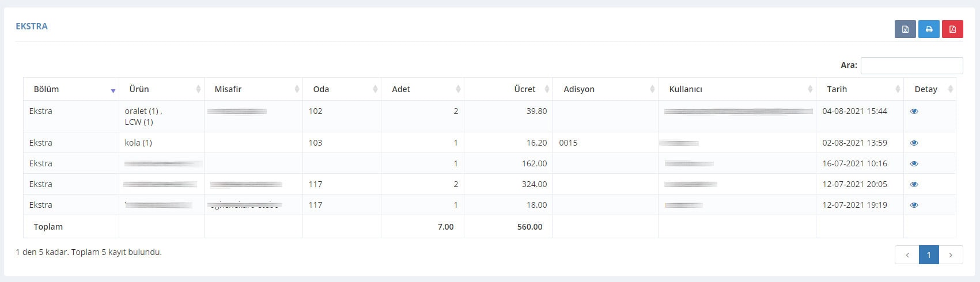Sort by Ürün column header
This screenshot has width=980, height=282.
point(161,89)
